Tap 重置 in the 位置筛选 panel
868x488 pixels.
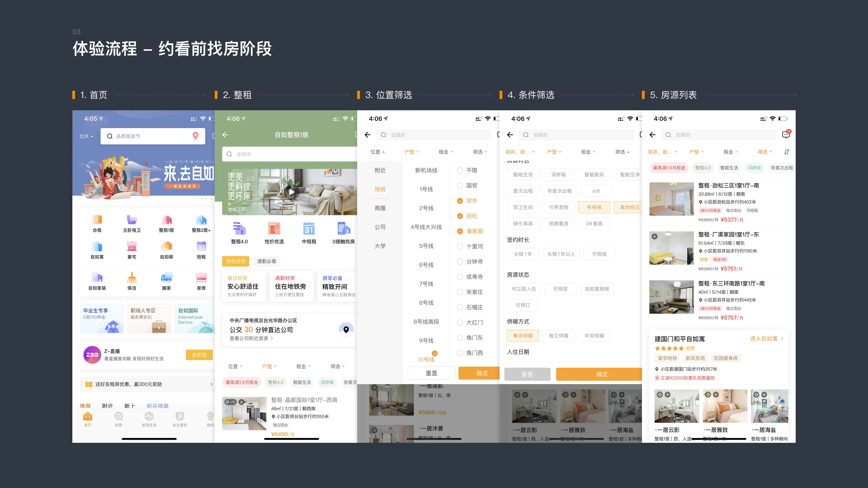coord(432,373)
